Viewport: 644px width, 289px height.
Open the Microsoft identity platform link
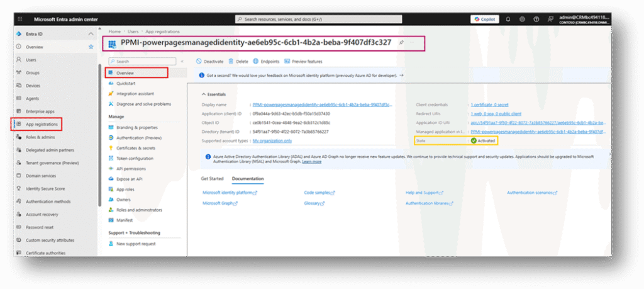pyautogui.click(x=230, y=193)
